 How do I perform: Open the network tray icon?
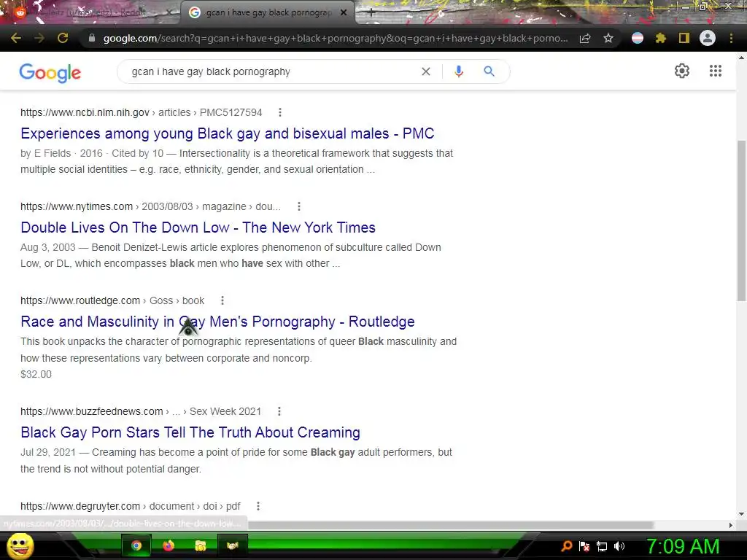coord(602,546)
